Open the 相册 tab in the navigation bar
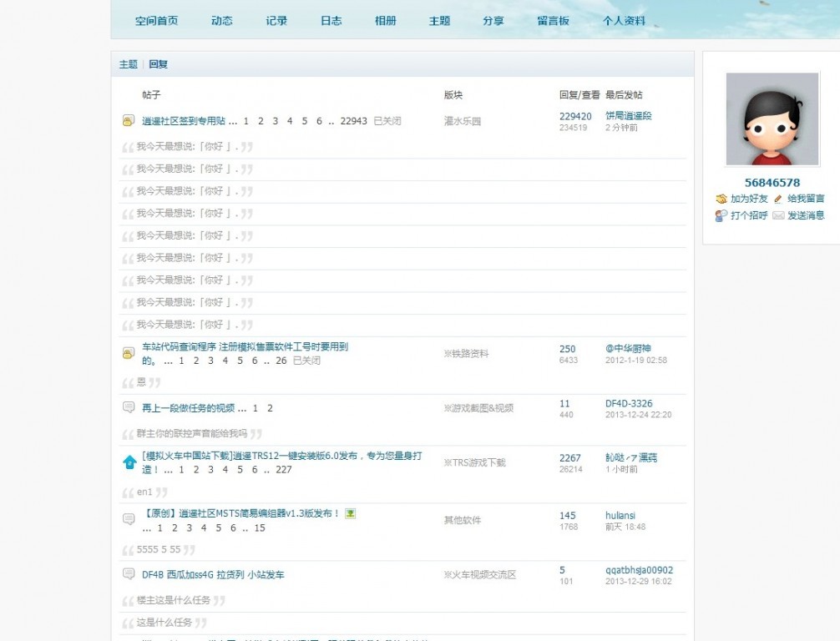This screenshot has width=840, height=641. (x=385, y=21)
